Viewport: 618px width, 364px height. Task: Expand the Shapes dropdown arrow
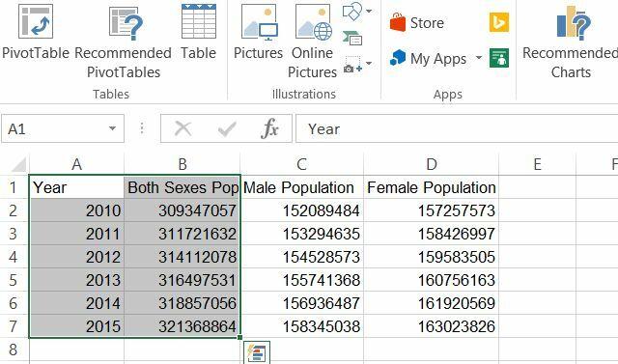pos(369,11)
